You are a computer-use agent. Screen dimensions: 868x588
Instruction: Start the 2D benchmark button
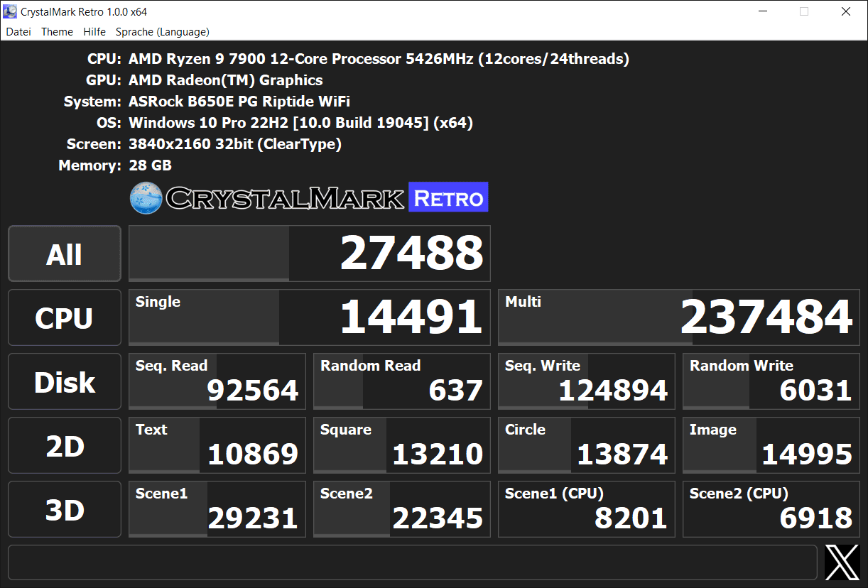point(65,445)
